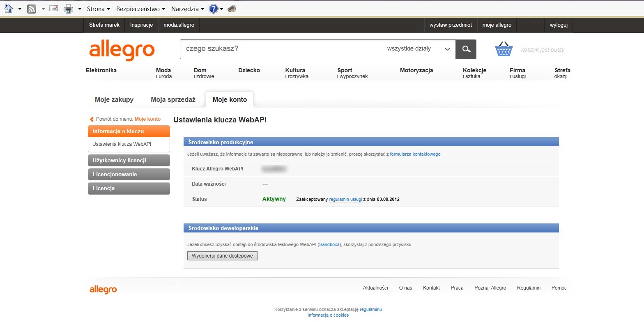
Task: Switch to the Moja sprzedaż tab
Action: (x=173, y=100)
